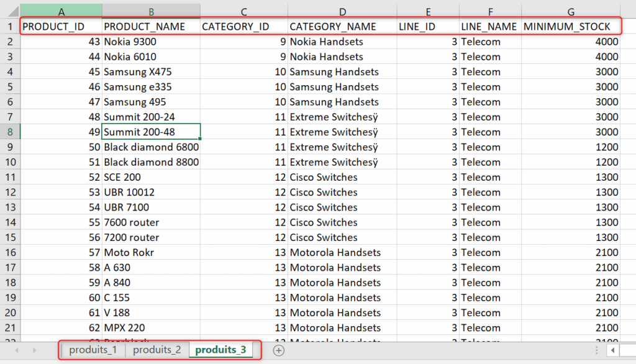
Task: Select column A header
Action: click(61, 11)
